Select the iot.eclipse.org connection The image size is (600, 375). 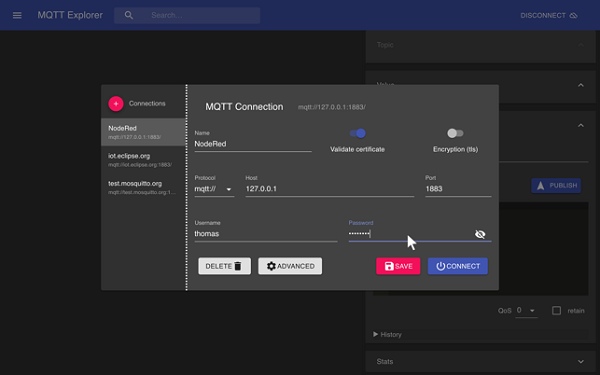143,160
